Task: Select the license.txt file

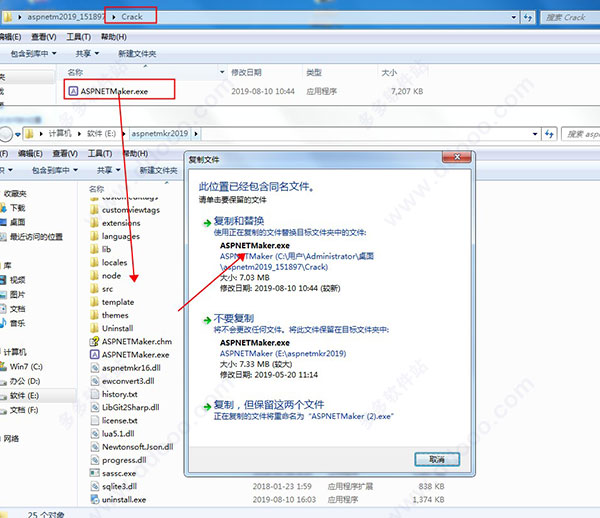Action: click(114, 420)
